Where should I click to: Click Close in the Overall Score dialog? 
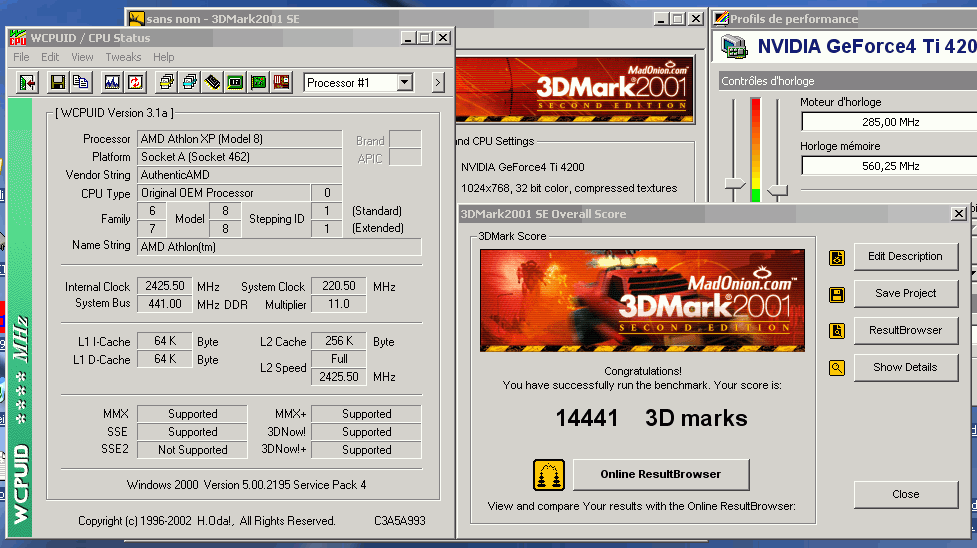pos(905,494)
